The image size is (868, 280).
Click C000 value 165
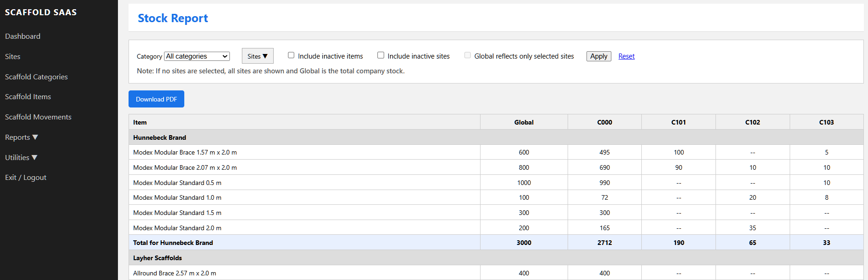click(604, 228)
